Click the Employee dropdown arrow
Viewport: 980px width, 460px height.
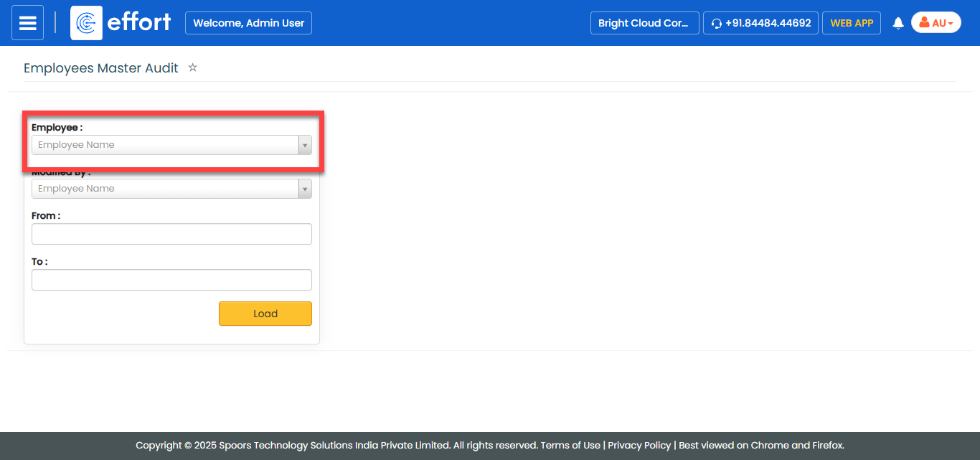pyautogui.click(x=305, y=145)
